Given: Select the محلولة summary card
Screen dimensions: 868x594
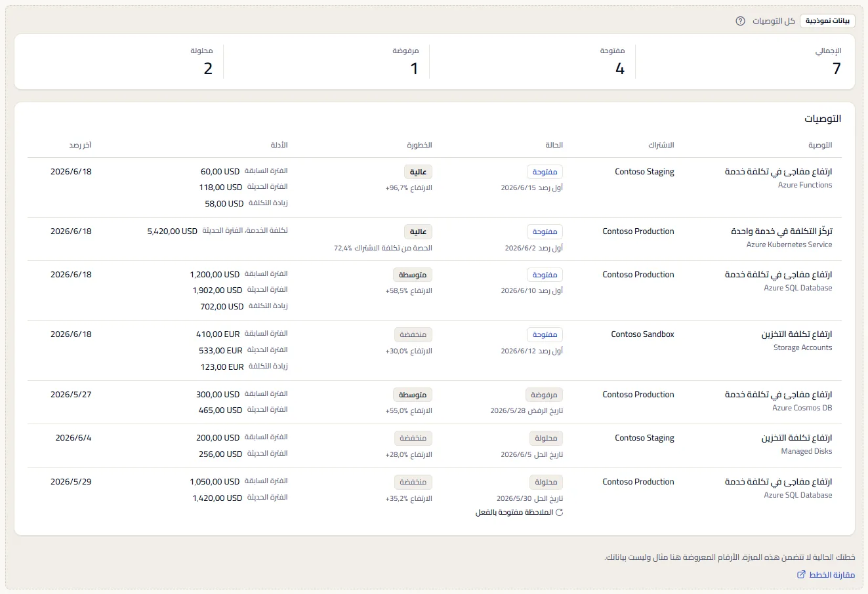Looking at the screenshot, I should 120,62.
